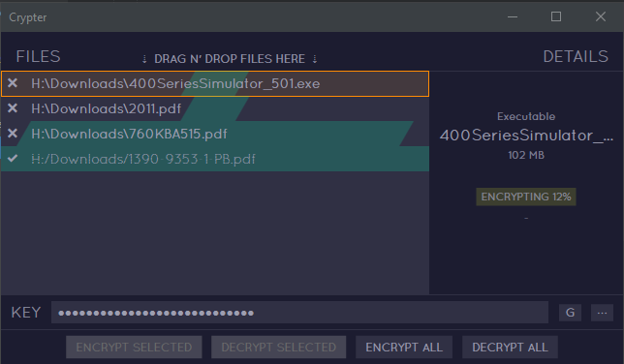The width and height of the screenshot is (624, 364).
Task: Click the checkmark icon beside 1390-9353-1-PB.pdf
Action: pos(13,159)
